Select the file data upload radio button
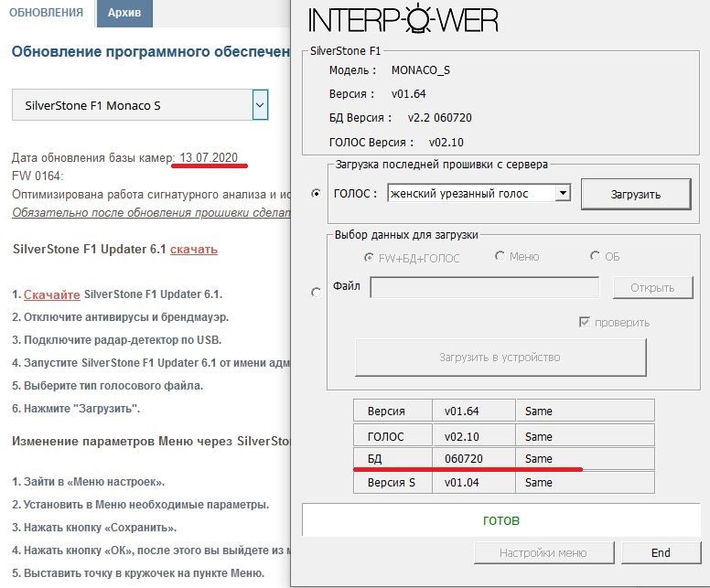Viewport: 710px width, 588px height. [x=317, y=292]
